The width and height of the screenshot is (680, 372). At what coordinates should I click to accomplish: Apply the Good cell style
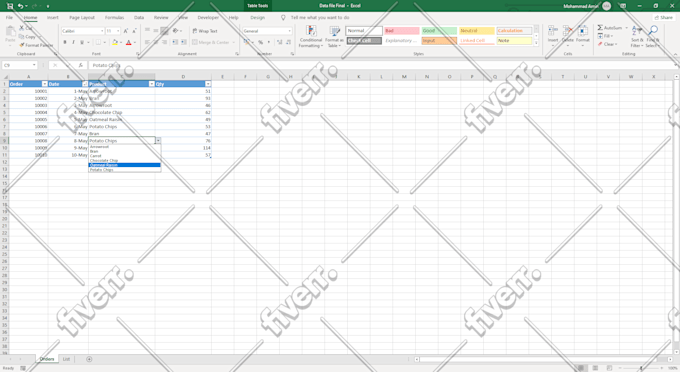click(439, 31)
